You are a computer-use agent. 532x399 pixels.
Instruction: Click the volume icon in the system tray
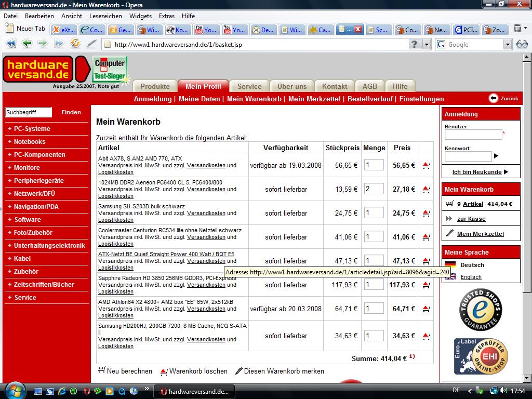click(x=503, y=391)
